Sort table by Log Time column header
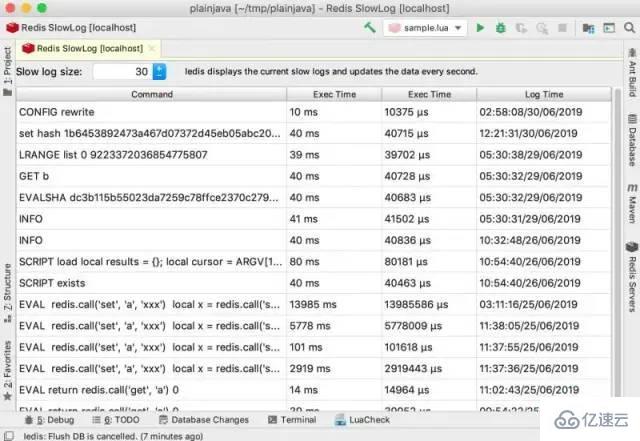This screenshot has width=640, height=441. (543, 94)
